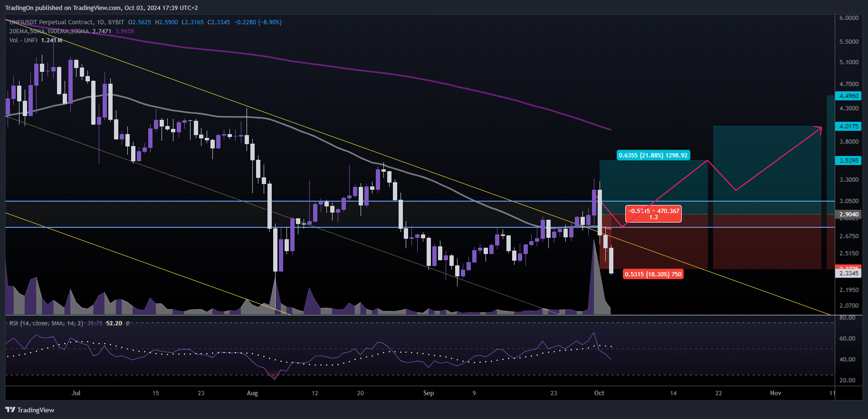Click the 4.7000 price axis tick
This screenshot has width=868, height=419.
849,84
